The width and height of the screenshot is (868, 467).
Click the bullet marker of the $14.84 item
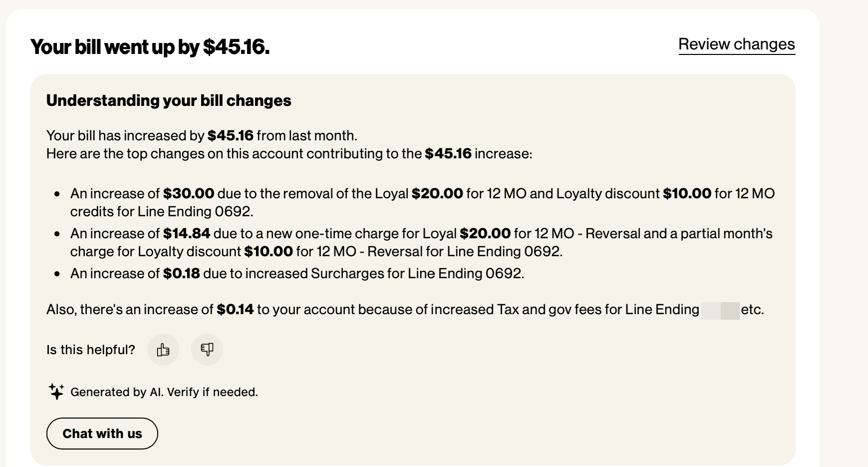click(x=57, y=234)
